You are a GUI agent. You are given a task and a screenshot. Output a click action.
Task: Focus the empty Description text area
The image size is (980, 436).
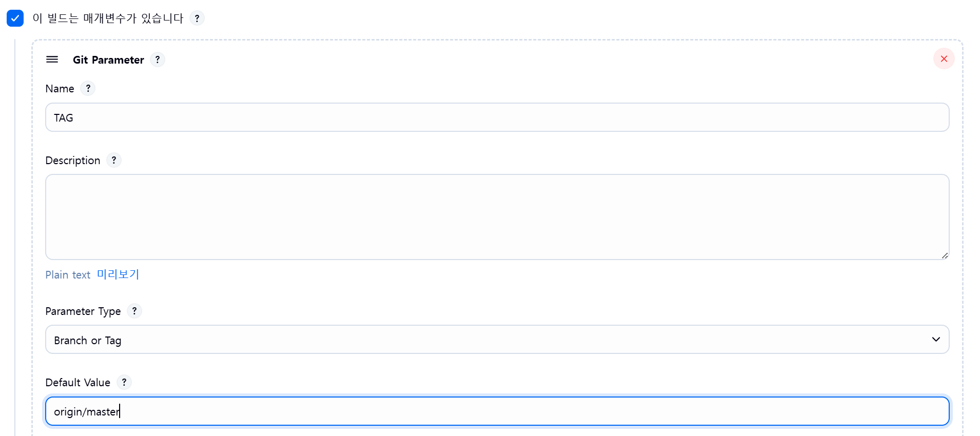pos(497,217)
